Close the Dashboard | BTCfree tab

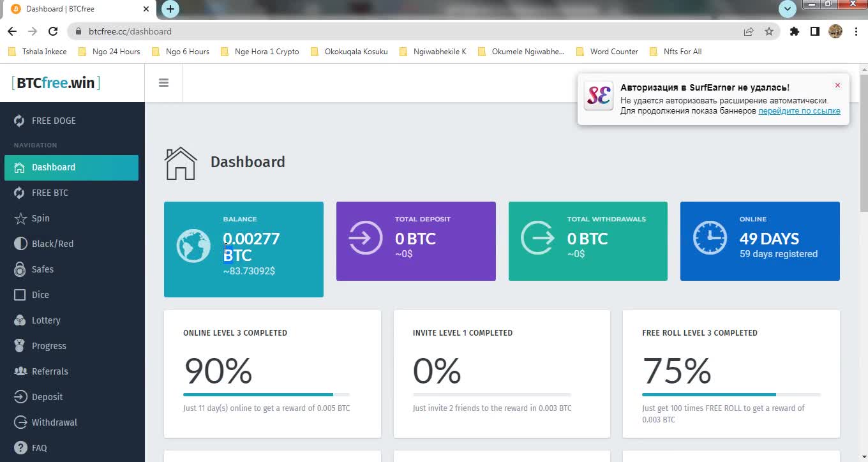tap(146, 9)
